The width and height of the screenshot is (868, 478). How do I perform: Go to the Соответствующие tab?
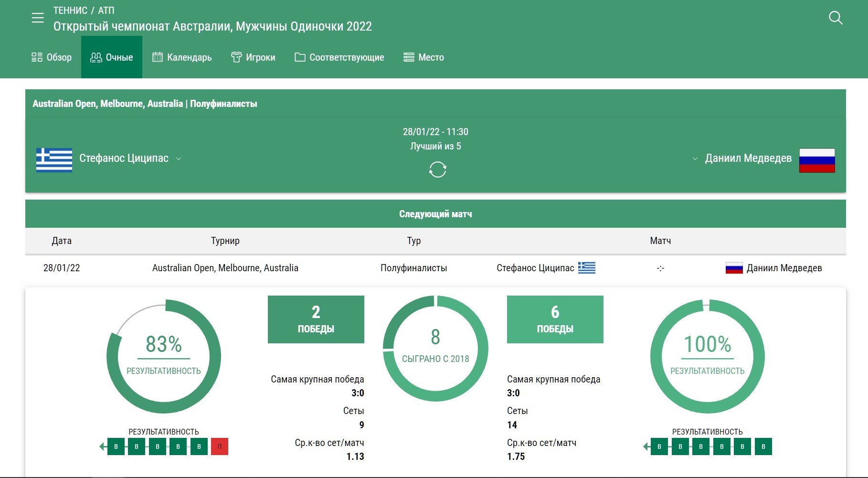tap(339, 57)
